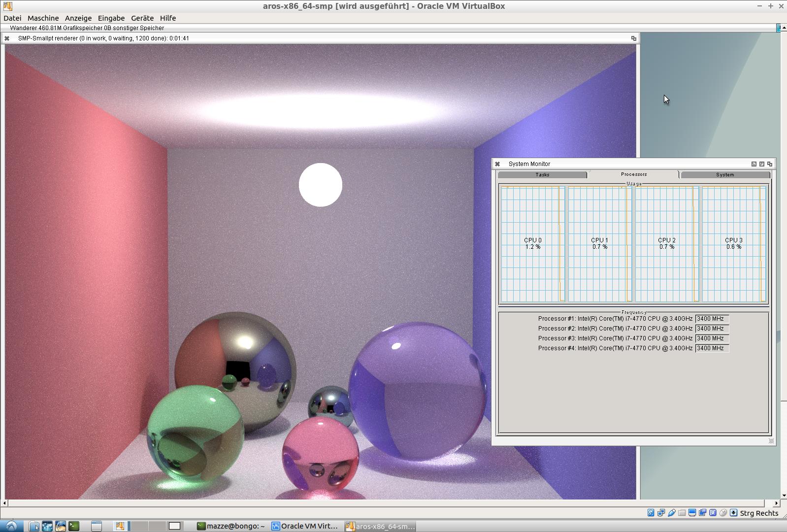
Task: Click the mouse integration status icon
Action: [x=723, y=513]
